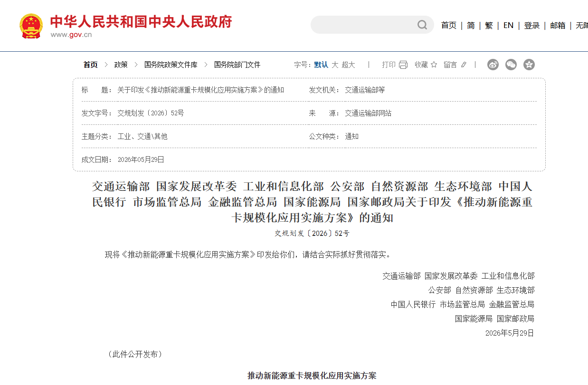The height and width of the screenshot is (385, 588).
Task: Open the 登录 login link
Action: (x=532, y=25)
